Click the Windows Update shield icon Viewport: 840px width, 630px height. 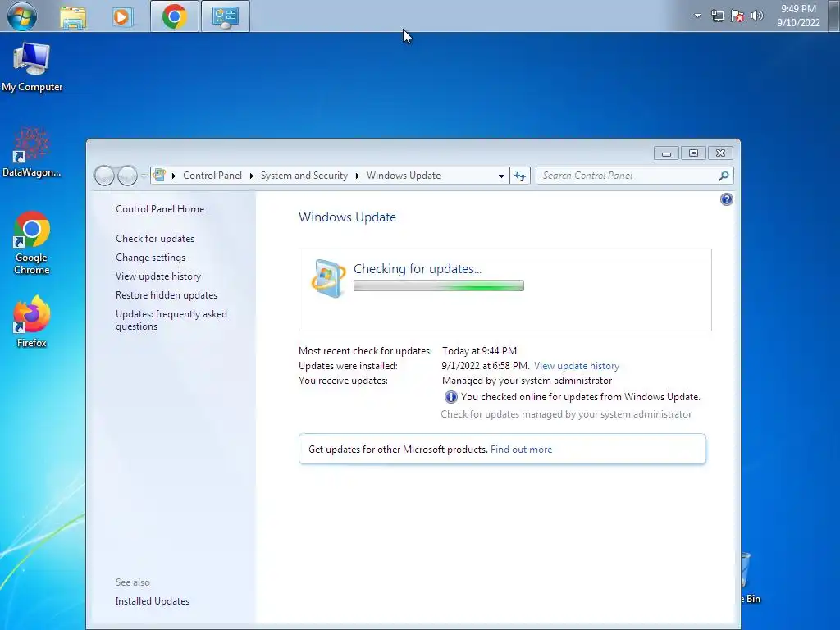[x=328, y=278]
